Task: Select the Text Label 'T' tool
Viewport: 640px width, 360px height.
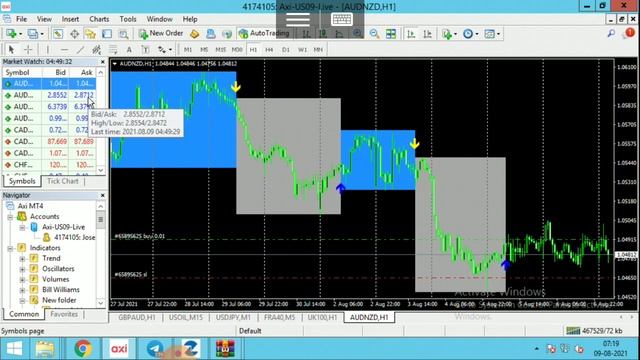Action: [145, 49]
